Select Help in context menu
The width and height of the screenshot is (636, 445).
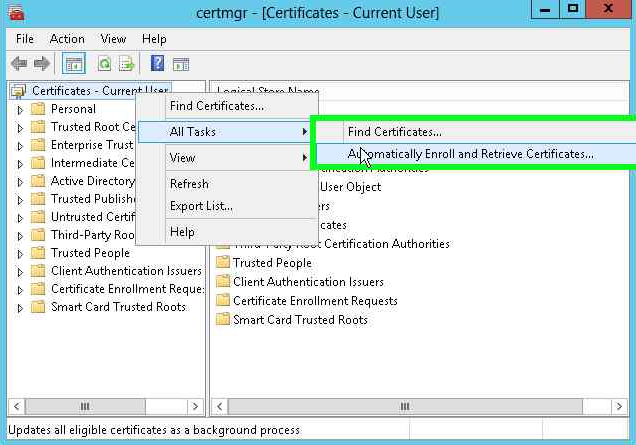[227, 232]
